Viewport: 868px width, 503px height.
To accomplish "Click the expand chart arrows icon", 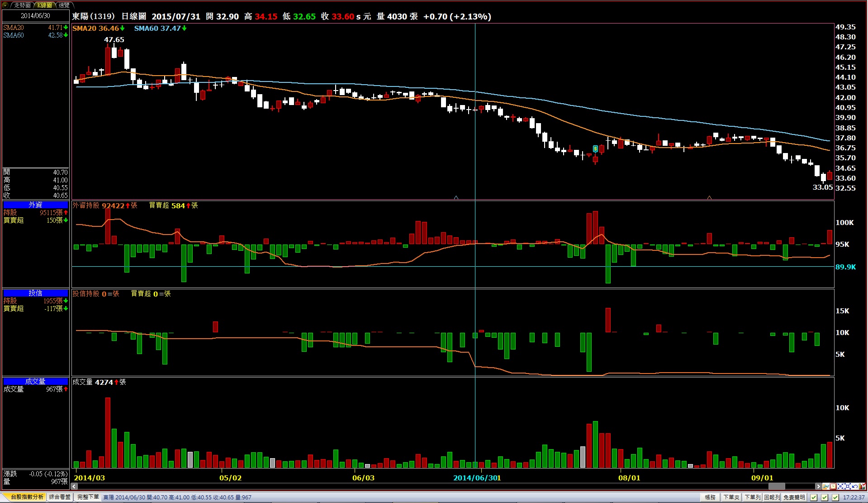I will coord(848,486).
